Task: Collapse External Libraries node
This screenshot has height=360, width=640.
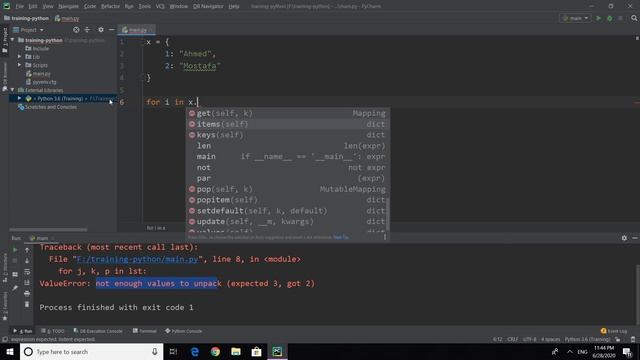Action: (x=13, y=90)
